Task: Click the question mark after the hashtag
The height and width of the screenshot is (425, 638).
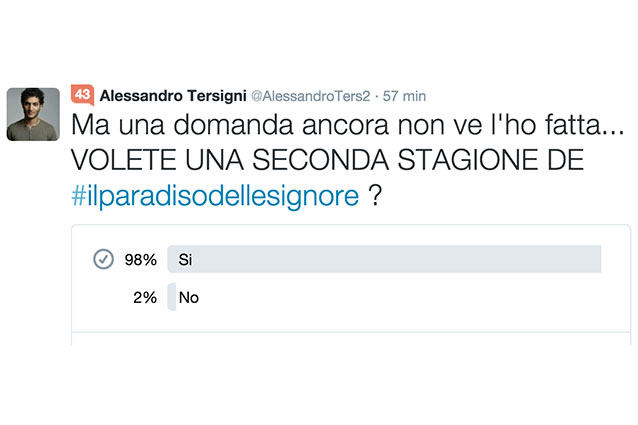Action: (375, 196)
